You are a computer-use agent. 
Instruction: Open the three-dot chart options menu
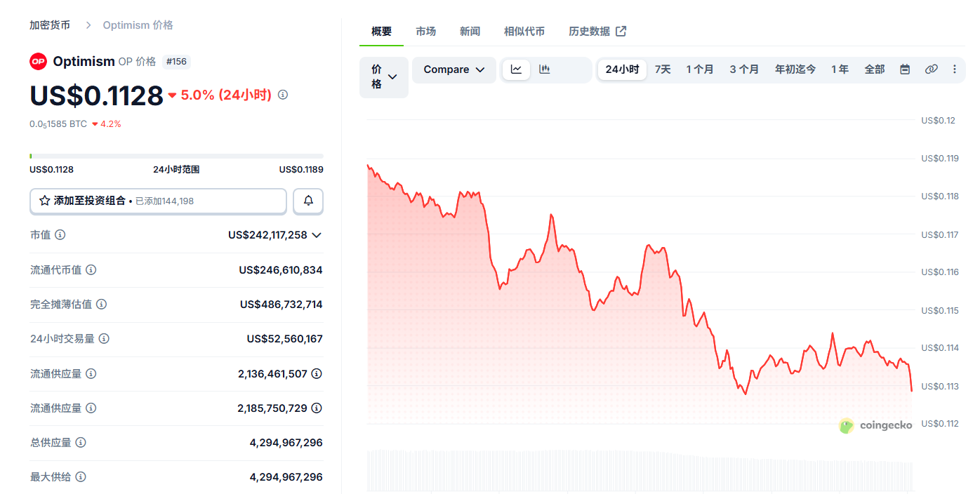coord(954,69)
